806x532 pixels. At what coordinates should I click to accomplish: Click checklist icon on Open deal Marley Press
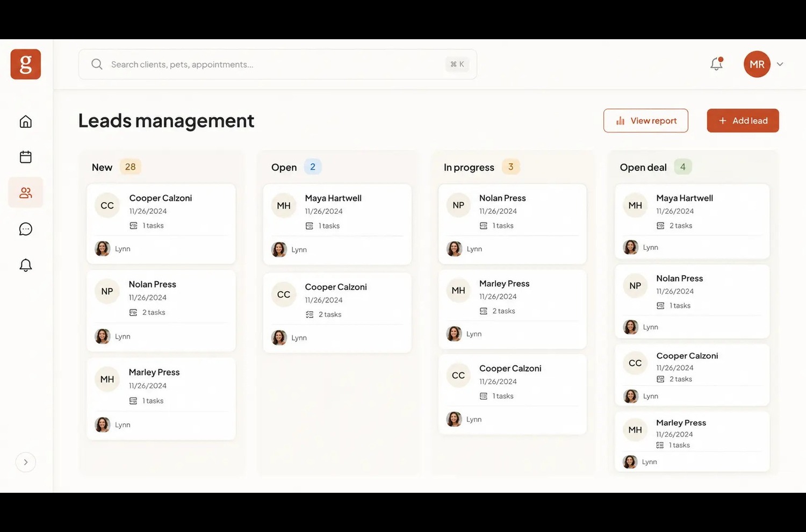coord(660,445)
